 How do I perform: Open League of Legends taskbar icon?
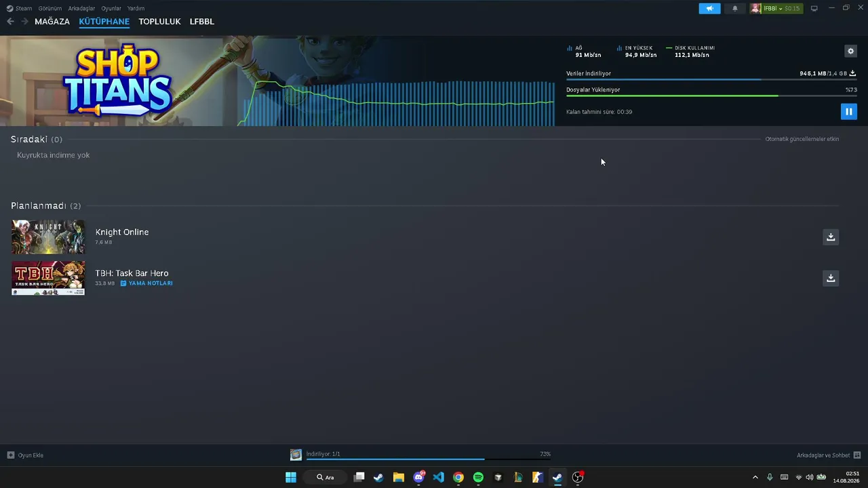coord(518,477)
